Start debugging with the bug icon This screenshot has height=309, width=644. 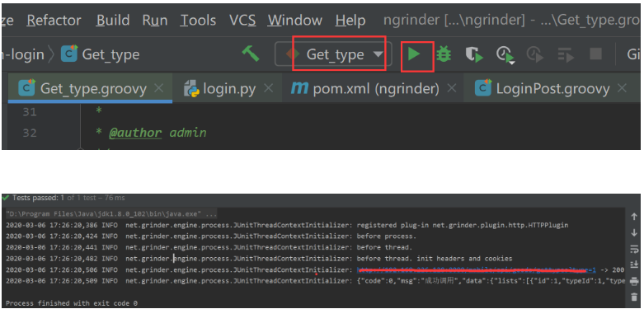click(444, 54)
